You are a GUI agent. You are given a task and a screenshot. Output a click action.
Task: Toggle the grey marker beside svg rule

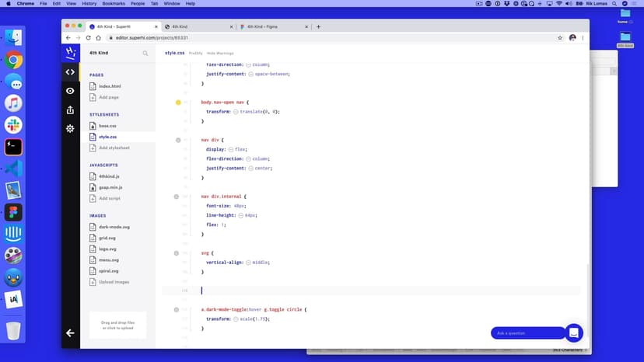pos(178,253)
